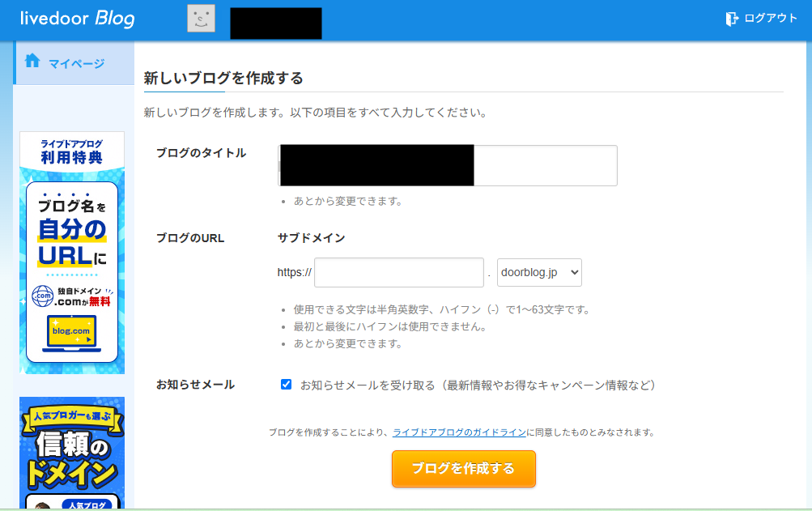Screen dimensions: 812x511
Task: Click the logout door icon
Action: click(x=731, y=19)
